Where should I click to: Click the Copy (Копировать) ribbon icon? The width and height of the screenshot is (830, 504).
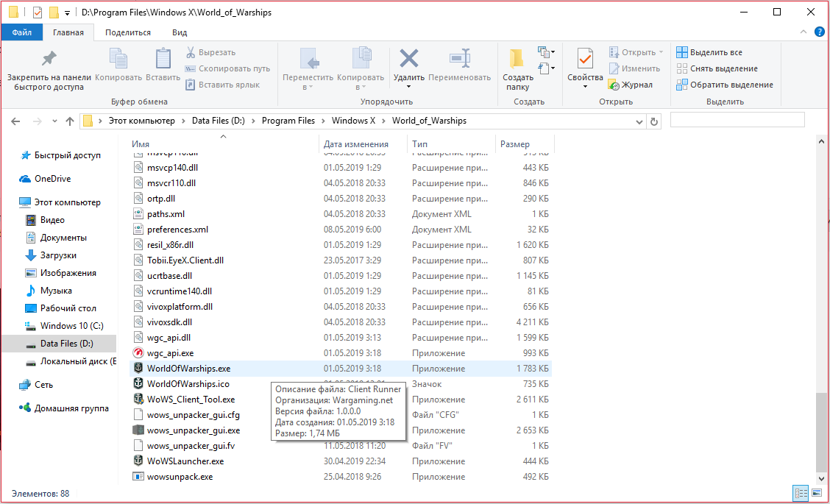pos(118,58)
